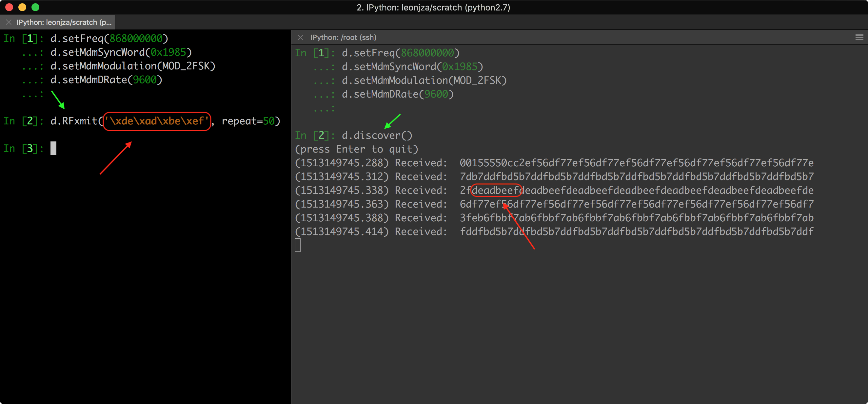The image size is (868, 404).
Task: Close the /root (ssh) pane
Action: click(x=300, y=37)
